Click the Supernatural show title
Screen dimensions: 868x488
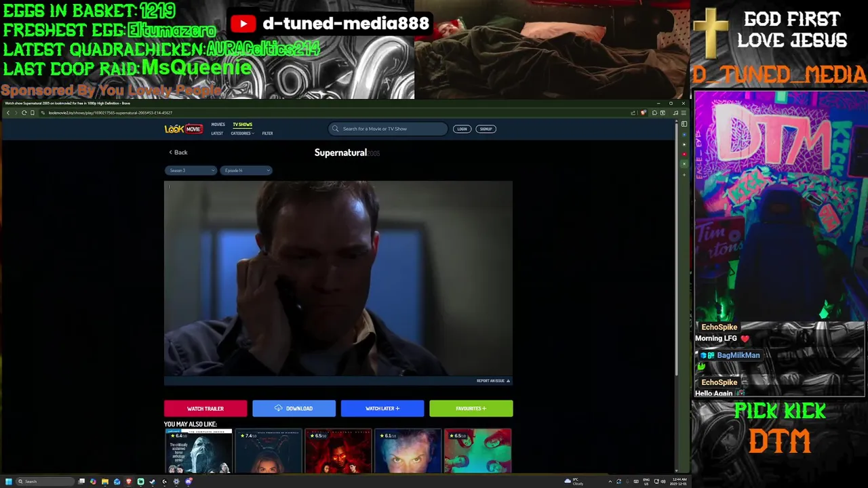[x=340, y=152]
